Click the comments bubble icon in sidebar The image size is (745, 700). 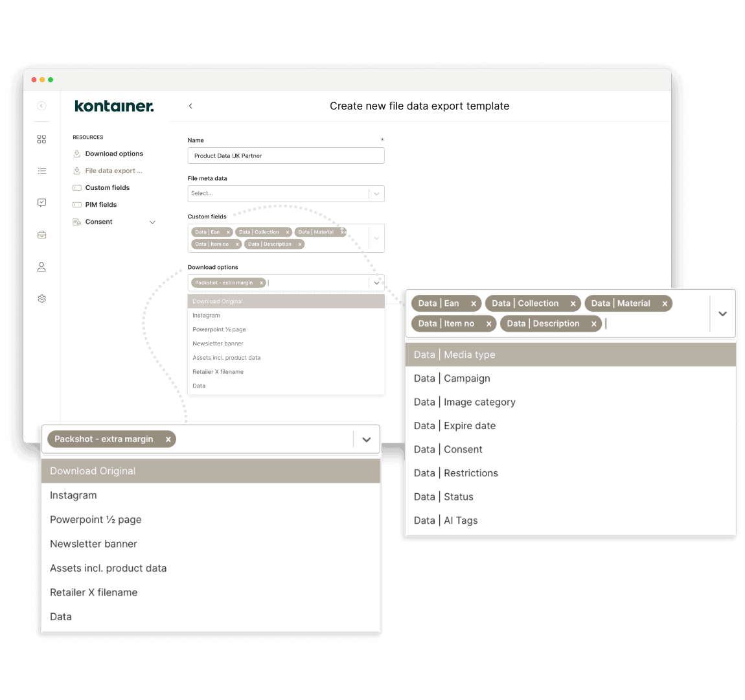[x=41, y=203]
